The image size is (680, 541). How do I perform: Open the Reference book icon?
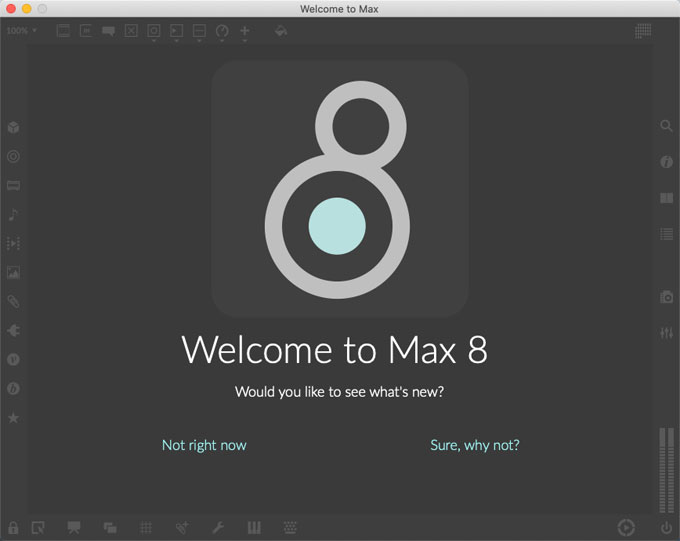[666, 198]
